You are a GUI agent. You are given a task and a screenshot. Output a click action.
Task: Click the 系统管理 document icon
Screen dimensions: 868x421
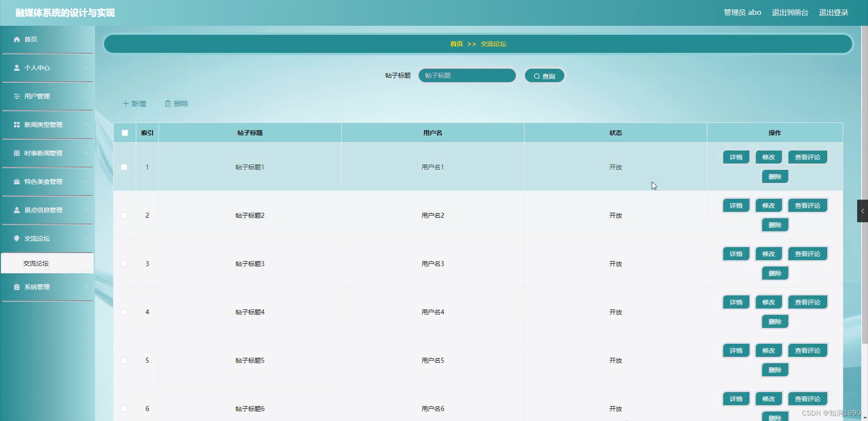click(16, 287)
